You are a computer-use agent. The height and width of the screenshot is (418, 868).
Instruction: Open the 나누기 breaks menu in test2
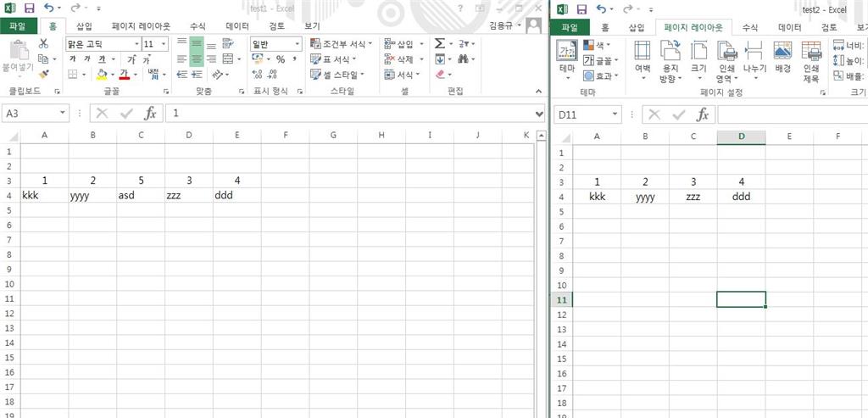point(754,60)
